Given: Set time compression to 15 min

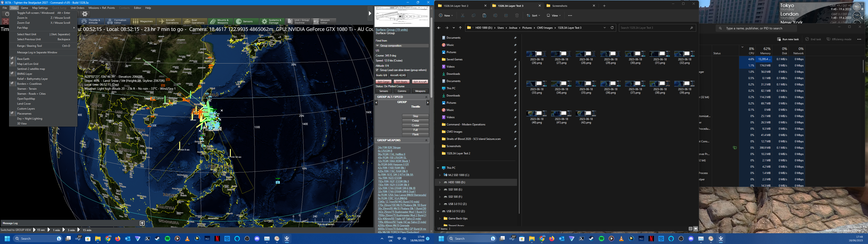Looking at the screenshot, I should click(x=87, y=230).
